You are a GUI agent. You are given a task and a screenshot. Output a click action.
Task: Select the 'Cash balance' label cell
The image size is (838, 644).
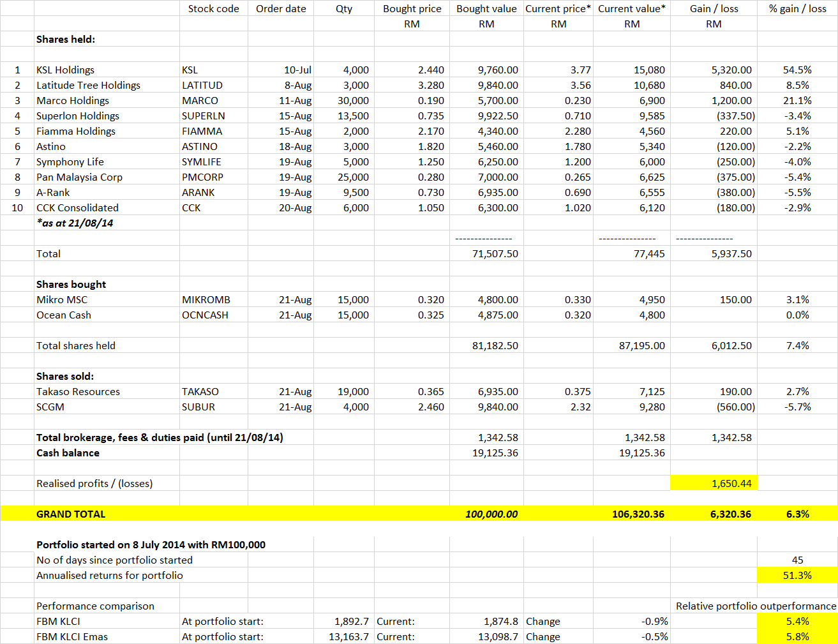tap(107, 453)
